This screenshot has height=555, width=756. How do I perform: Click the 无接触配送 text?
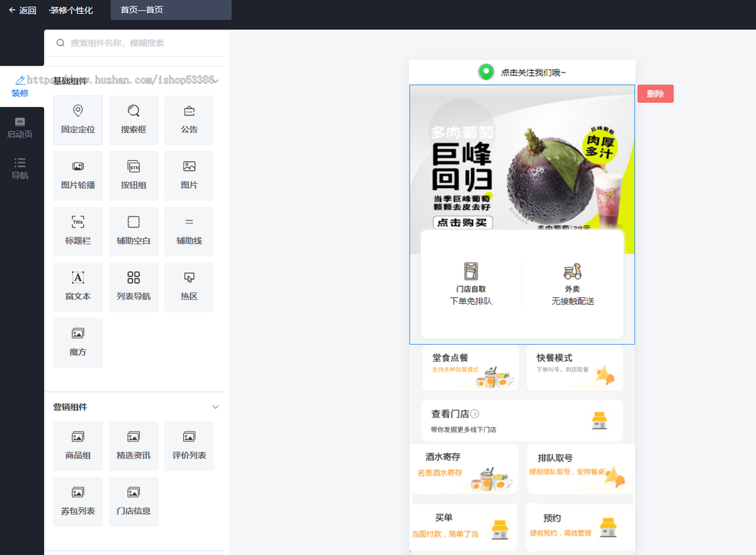[573, 301]
